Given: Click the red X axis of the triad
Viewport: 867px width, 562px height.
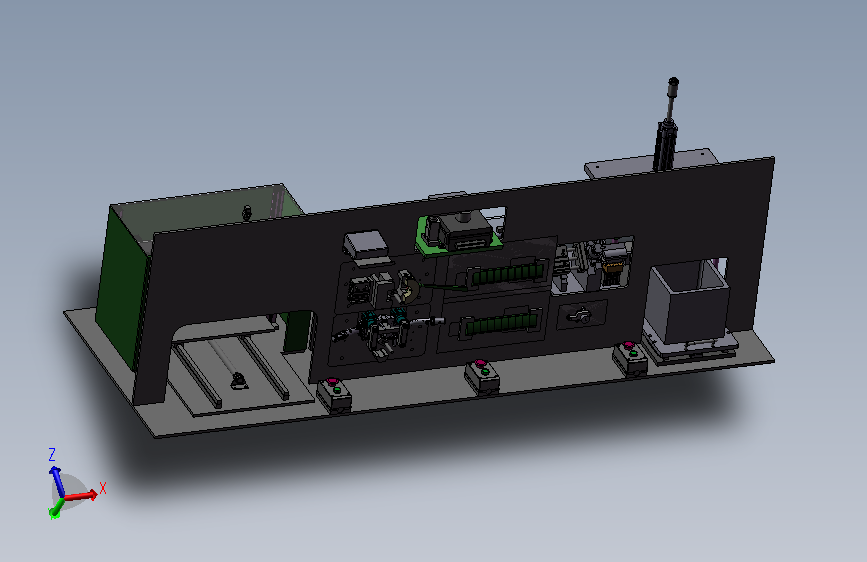Looking at the screenshot, I should tap(81, 496).
